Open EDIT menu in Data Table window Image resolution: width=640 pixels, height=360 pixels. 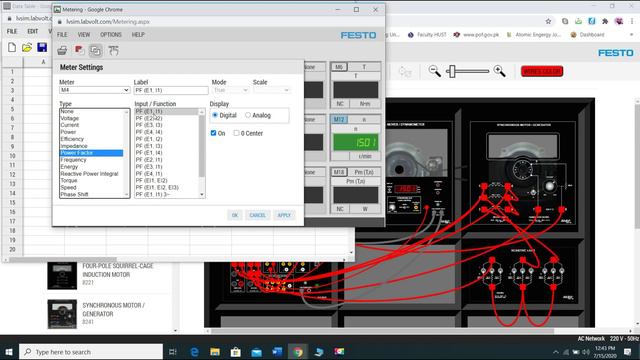(33, 31)
